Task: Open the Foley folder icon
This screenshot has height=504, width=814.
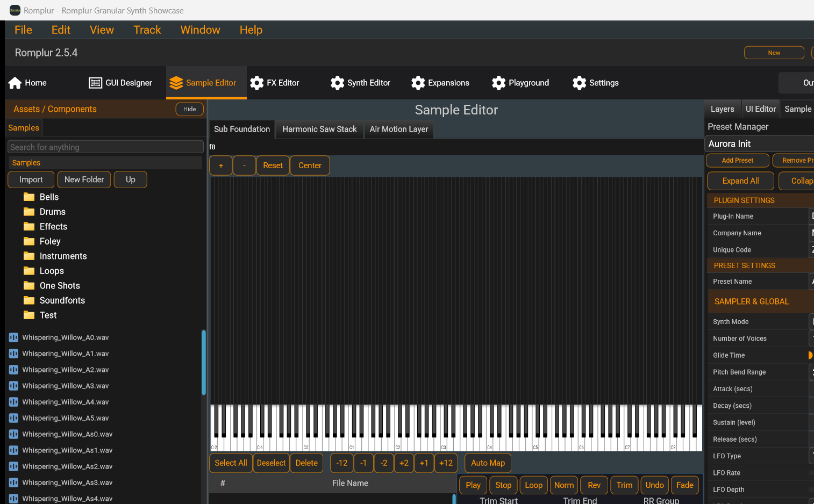Action: (x=29, y=241)
